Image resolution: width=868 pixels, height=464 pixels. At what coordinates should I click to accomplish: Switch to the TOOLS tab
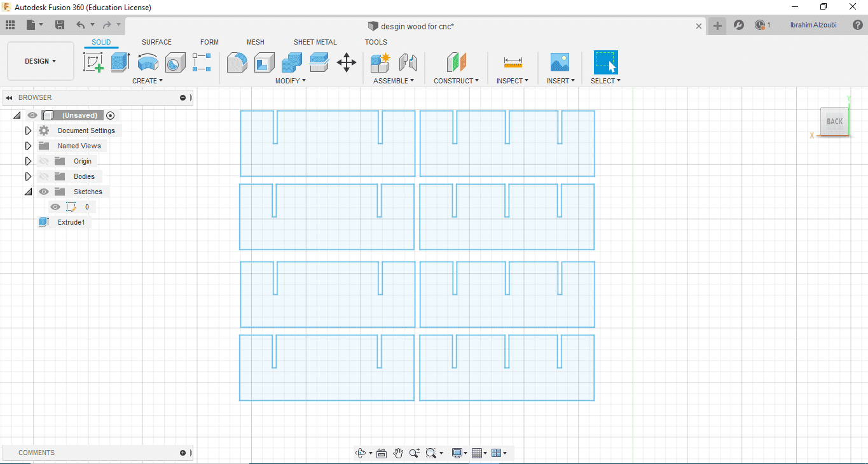tap(376, 42)
